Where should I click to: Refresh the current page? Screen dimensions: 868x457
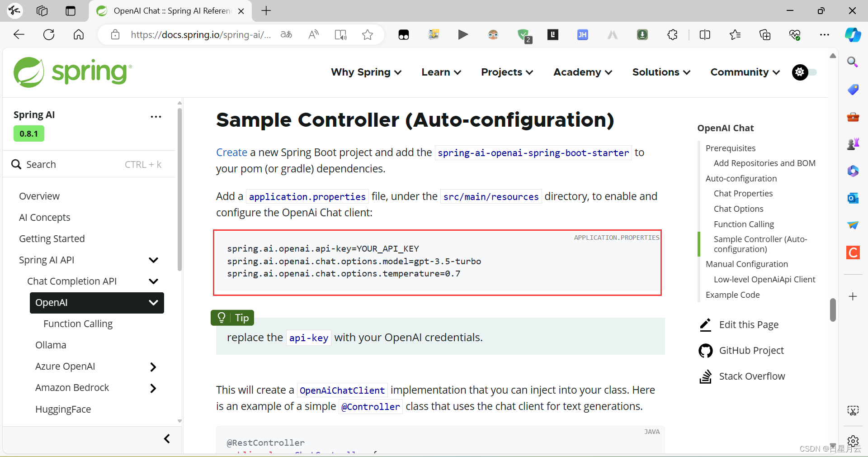49,34
